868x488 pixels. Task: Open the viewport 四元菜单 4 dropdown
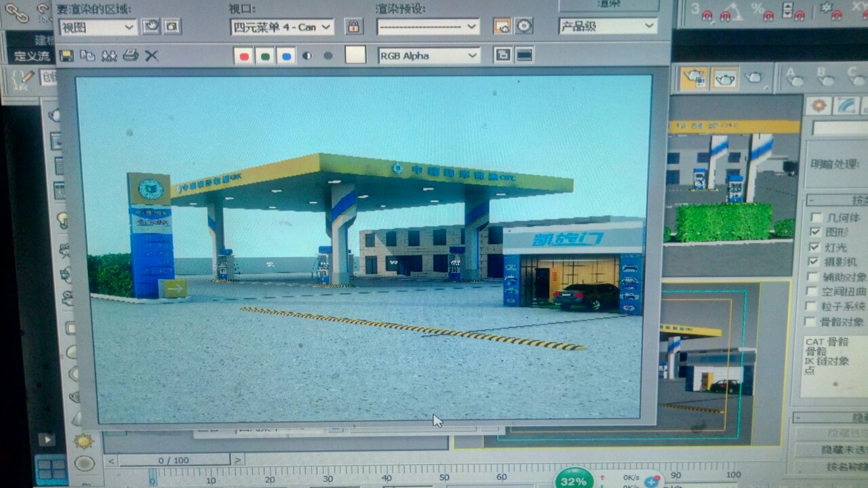pos(282,27)
